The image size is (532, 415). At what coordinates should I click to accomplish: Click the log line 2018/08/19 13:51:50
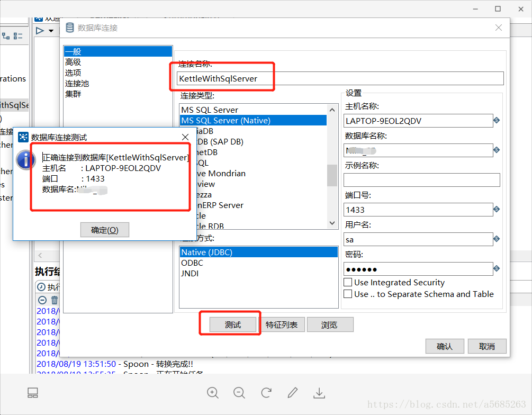point(115,364)
